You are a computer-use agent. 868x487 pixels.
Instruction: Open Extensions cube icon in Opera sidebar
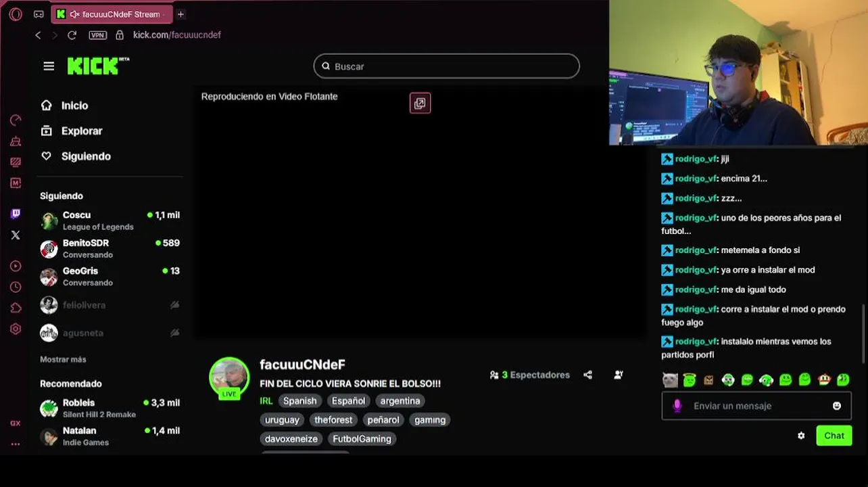point(16,308)
